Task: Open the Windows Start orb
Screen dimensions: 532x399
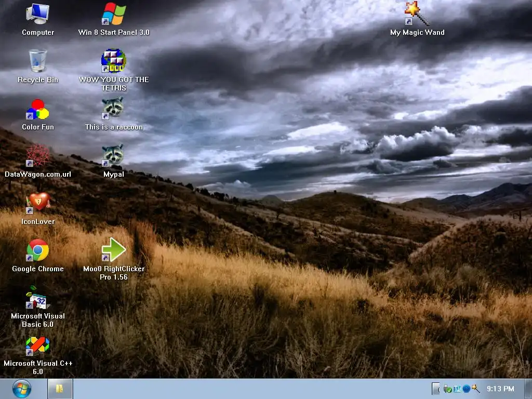Action: [x=22, y=389]
